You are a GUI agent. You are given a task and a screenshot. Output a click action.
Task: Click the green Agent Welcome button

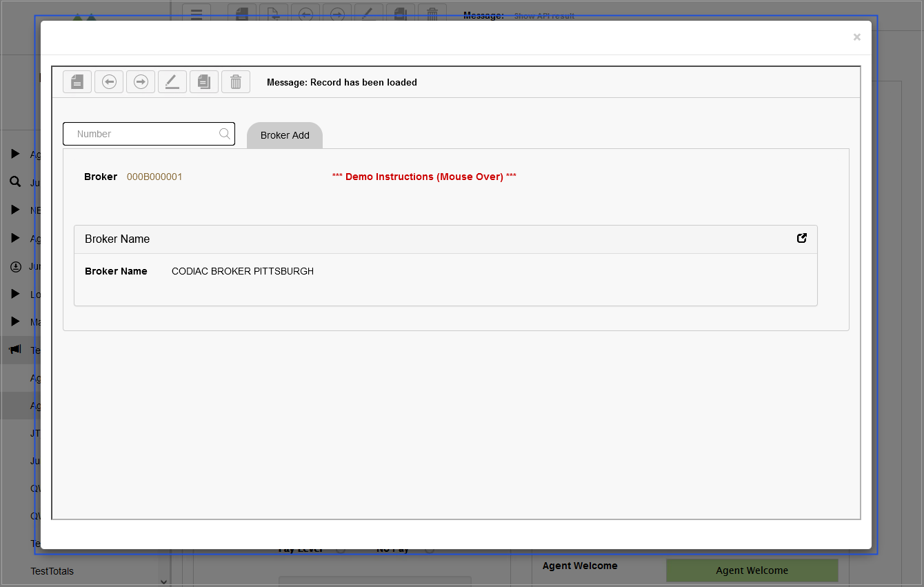coord(752,570)
